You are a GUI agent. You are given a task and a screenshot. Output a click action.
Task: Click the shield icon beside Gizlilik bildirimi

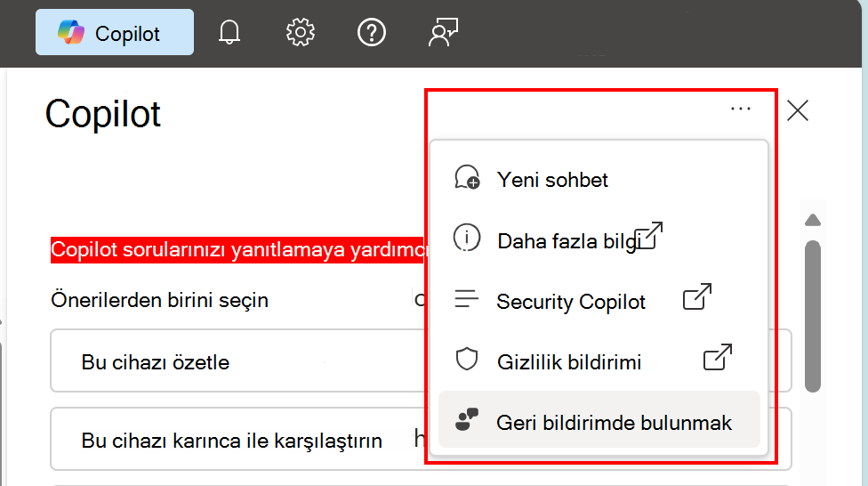point(467,359)
